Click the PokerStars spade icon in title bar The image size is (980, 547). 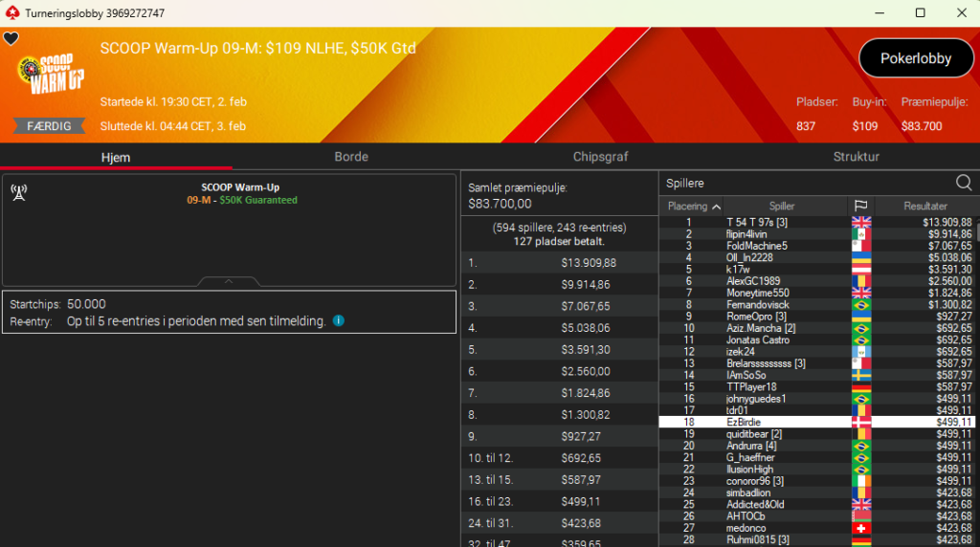point(11,12)
